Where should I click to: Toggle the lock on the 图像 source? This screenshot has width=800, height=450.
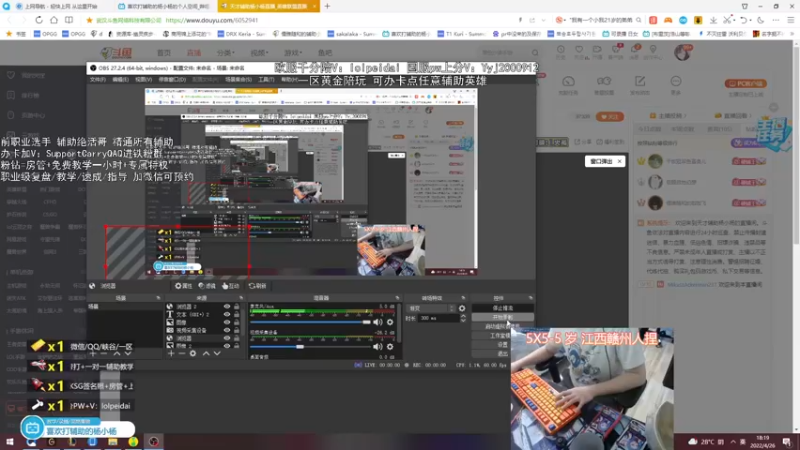pyautogui.click(x=236, y=322)
